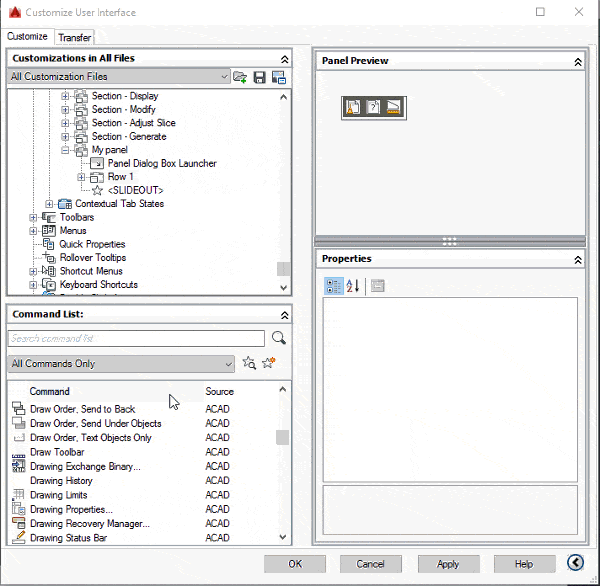Click the first icon in the Panel Preview

pyautogui.click(x=353, y=107)
